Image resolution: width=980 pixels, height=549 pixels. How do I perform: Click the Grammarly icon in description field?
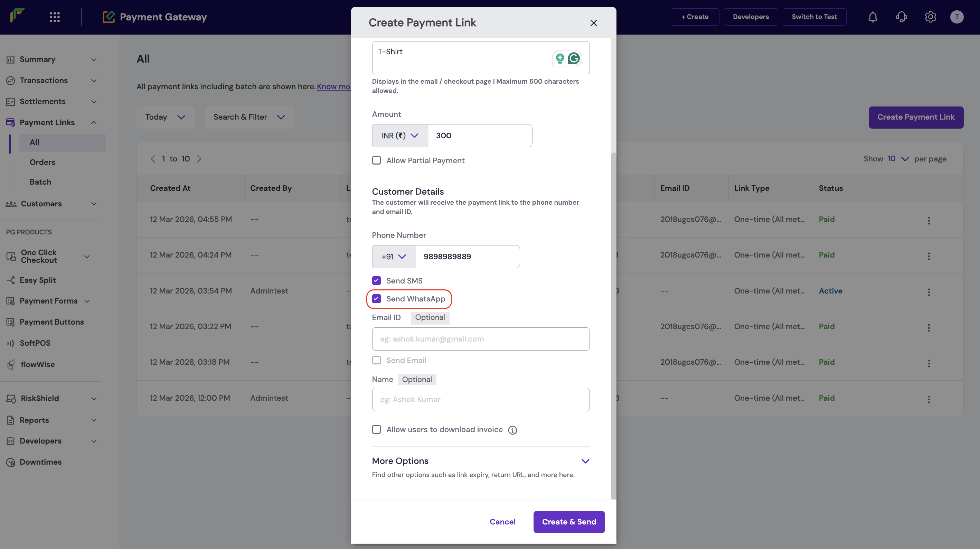click(x=574, y=58)
